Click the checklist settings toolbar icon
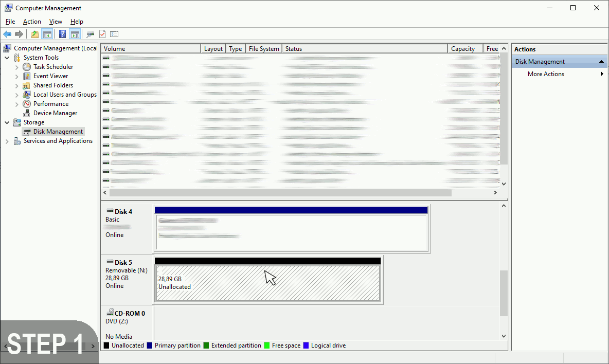609x364 pixels. pos(114,34)
